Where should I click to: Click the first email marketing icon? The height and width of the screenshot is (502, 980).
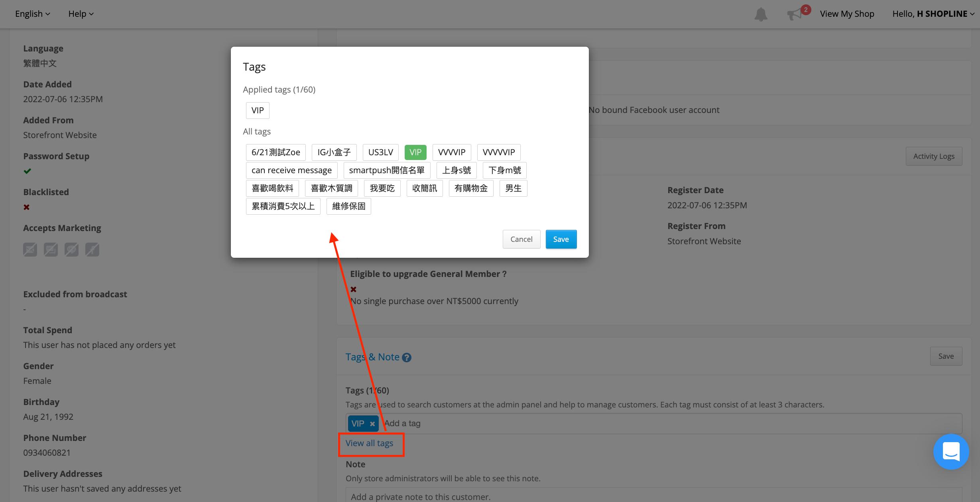click(30, 250)
